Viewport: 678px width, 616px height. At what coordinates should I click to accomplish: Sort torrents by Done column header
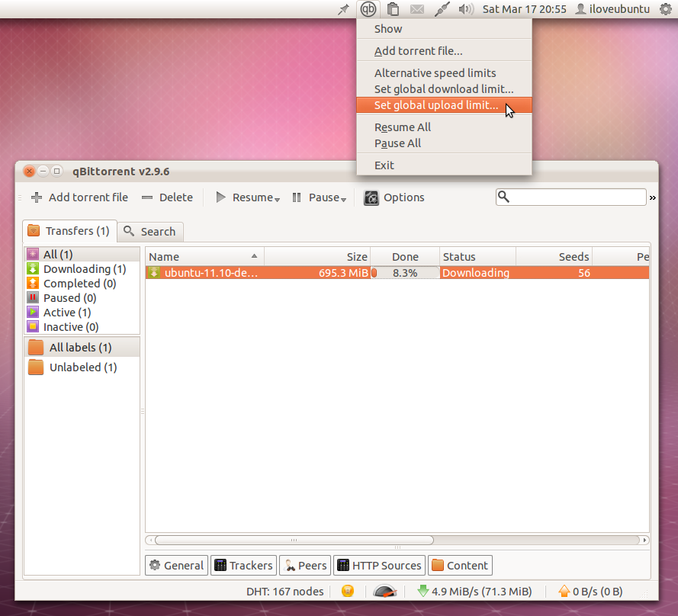405,257
